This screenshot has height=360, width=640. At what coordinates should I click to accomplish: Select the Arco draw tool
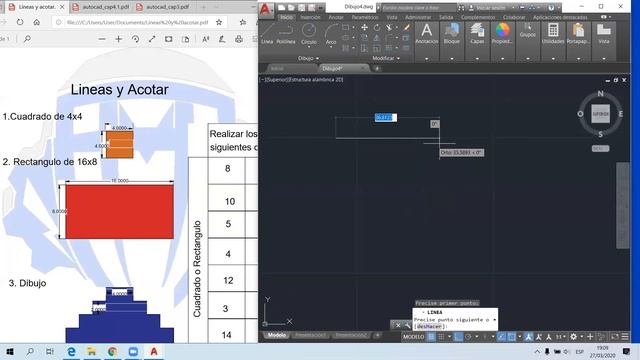[331, 33]
